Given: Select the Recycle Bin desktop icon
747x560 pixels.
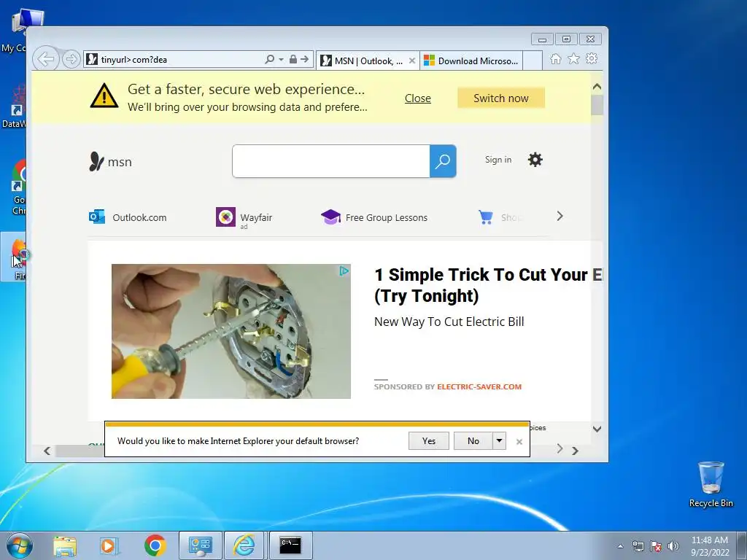Looking at the screenshot, I should pyautogui.click(x=711, y=485).
